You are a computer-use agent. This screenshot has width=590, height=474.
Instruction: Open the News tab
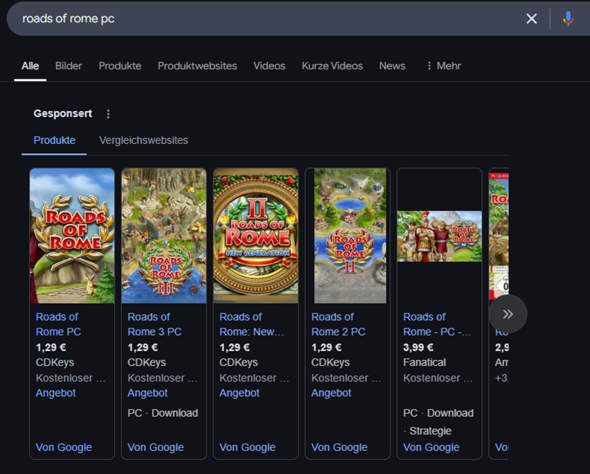tap(392, 66)
